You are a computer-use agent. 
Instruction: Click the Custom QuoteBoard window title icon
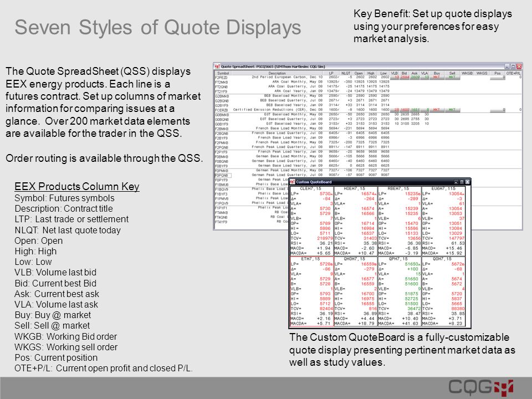293,182
